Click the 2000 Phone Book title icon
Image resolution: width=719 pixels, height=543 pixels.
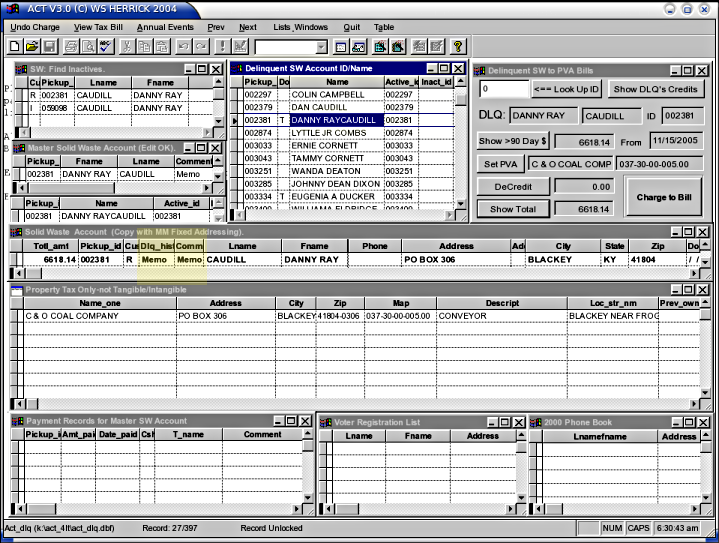pyautogui.click(x=536, y=422)
